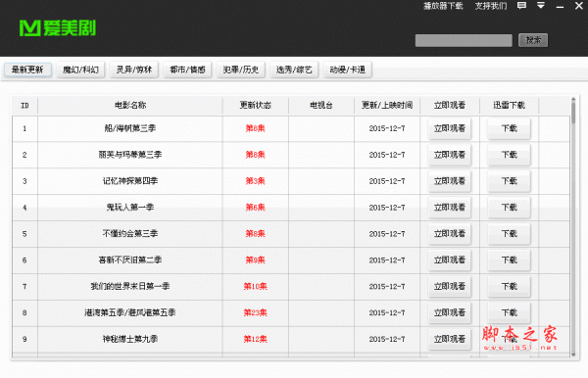
Task: Switch to the 灵异/惊悚 tab
Action: (134, 70)
